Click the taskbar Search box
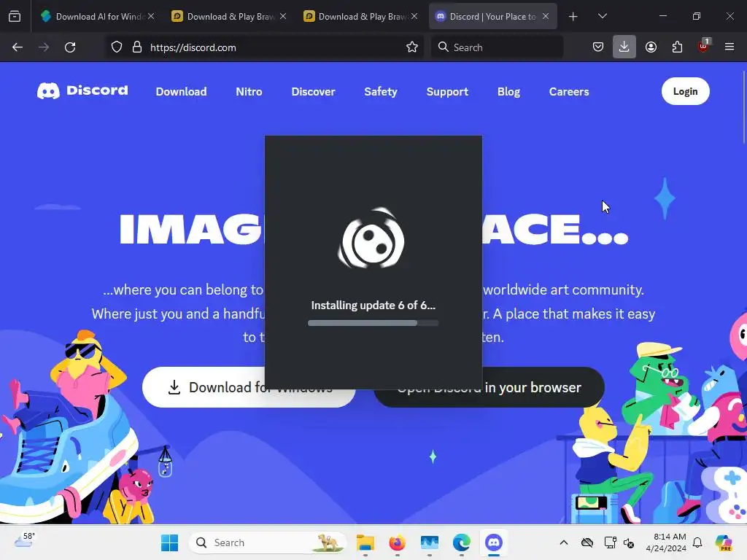The width and height of the screenshot is (747, 560). pos(268,542)
